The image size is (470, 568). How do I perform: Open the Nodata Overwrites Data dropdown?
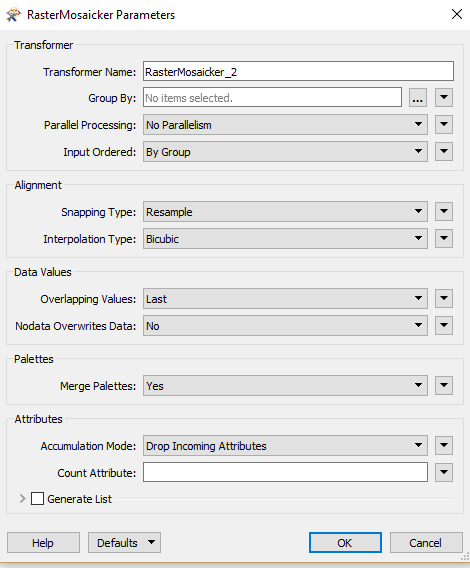tap(285, 325)
